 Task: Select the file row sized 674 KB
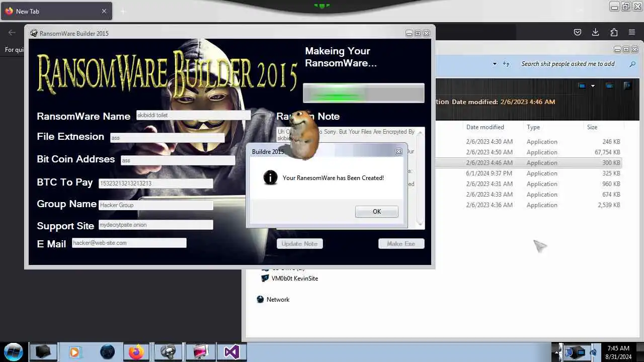(x=528, y=195)
